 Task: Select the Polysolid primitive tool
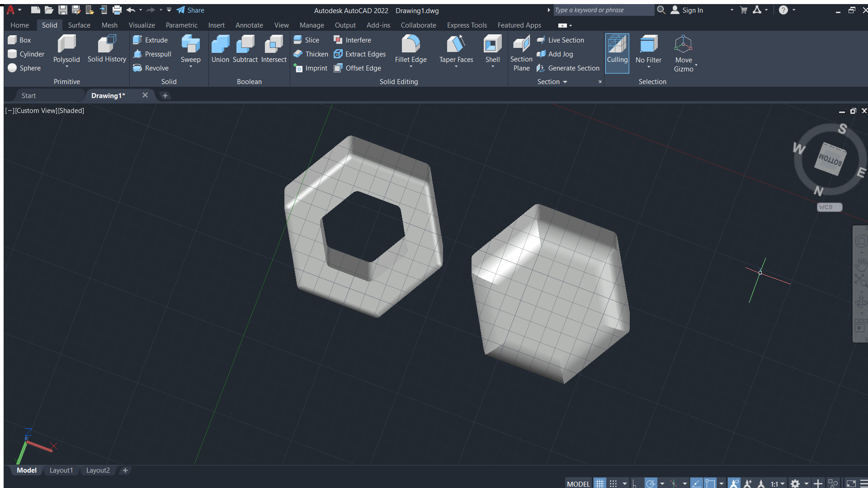click(66, 49)
